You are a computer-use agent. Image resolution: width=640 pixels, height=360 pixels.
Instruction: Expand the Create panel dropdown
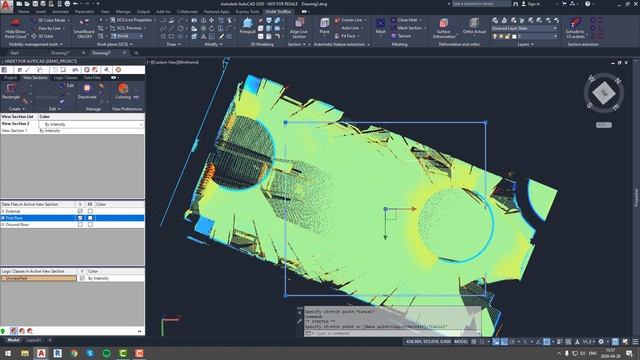(x=17, y=109)
